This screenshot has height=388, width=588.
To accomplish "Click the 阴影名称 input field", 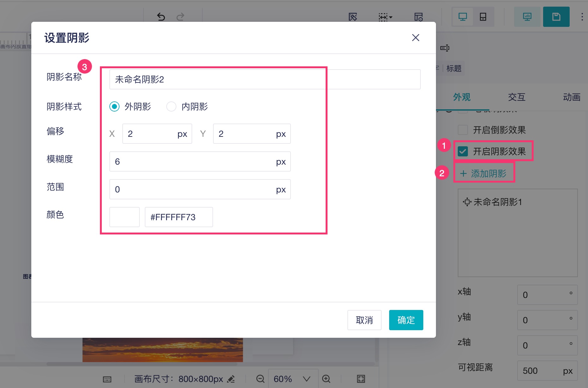I will point(265,79).
